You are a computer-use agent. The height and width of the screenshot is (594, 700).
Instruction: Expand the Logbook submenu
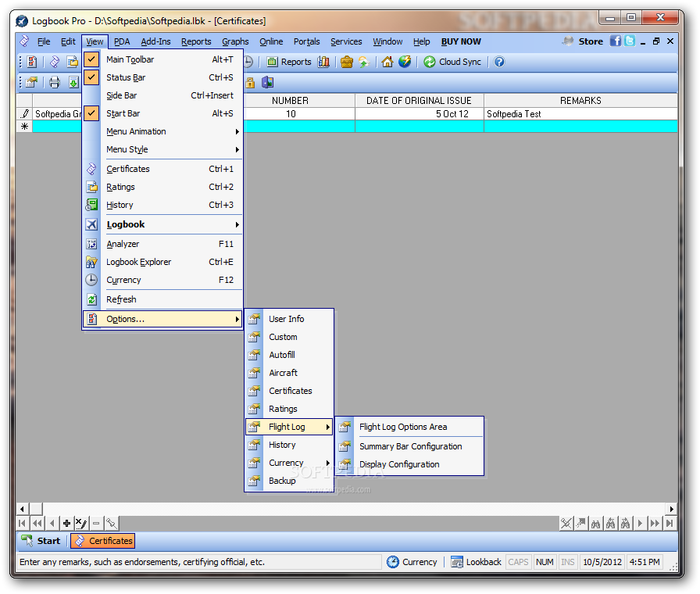[x=162, y=224]
